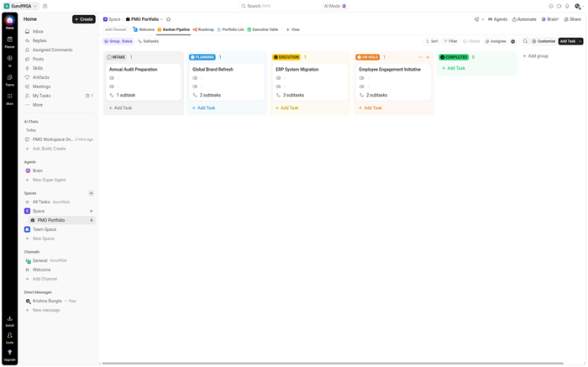Image resolution: width=588 pixels, height=367 pixels.
Task: Click the Share button
Action: [x=572, y=19]
